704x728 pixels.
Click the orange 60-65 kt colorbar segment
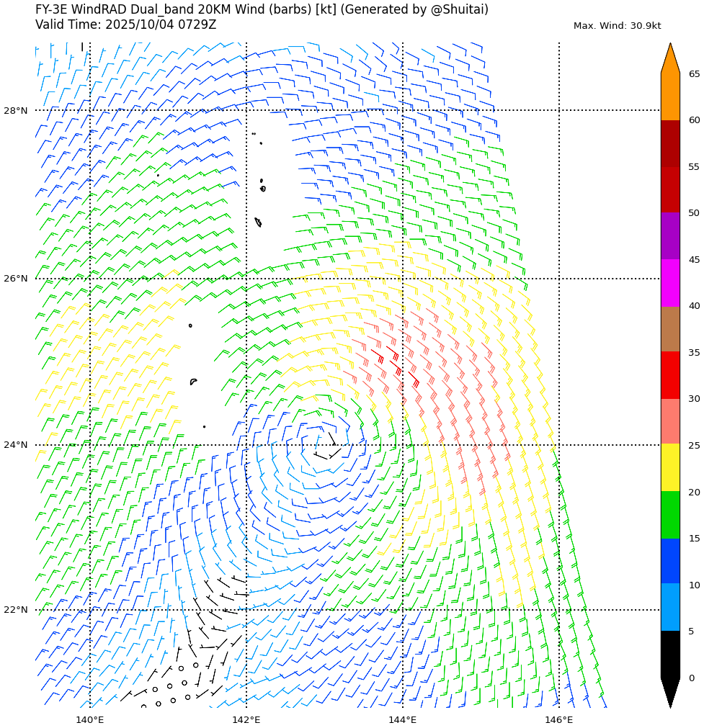click(670, 97)
